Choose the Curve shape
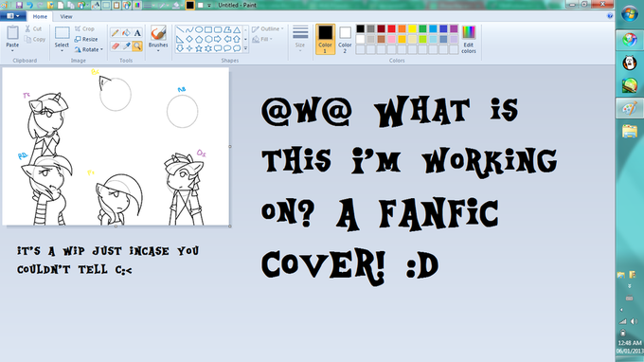 pos(189,29)
